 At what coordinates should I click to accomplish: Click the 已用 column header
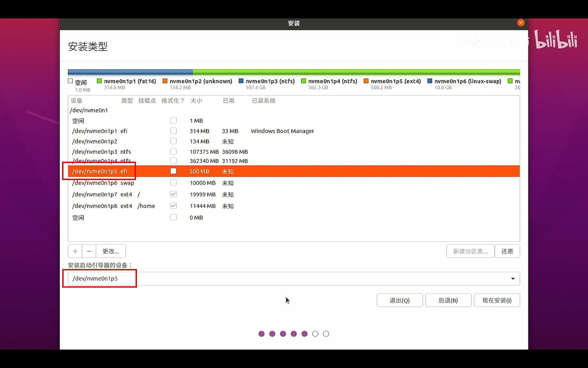[x=228, y=101]
